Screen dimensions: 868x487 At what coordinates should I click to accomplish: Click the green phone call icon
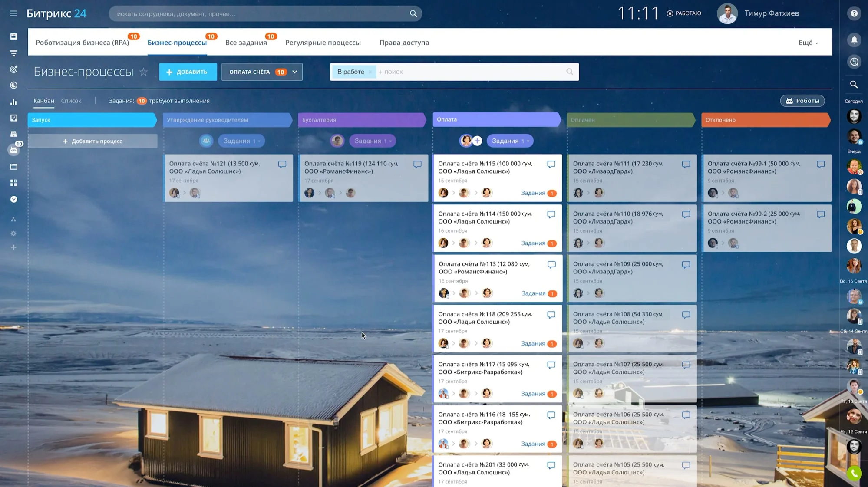pos(854,473)
